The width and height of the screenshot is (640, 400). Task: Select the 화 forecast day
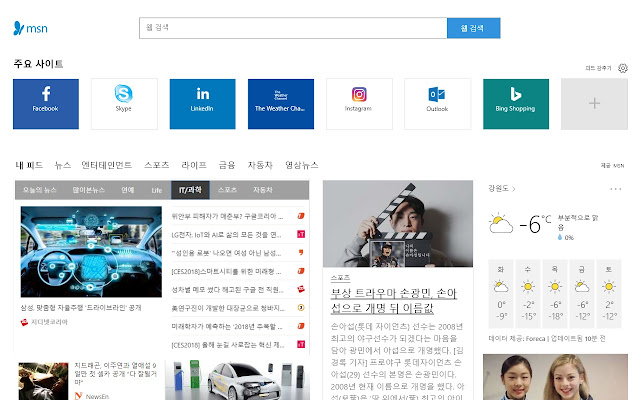[x=501, y=293]
